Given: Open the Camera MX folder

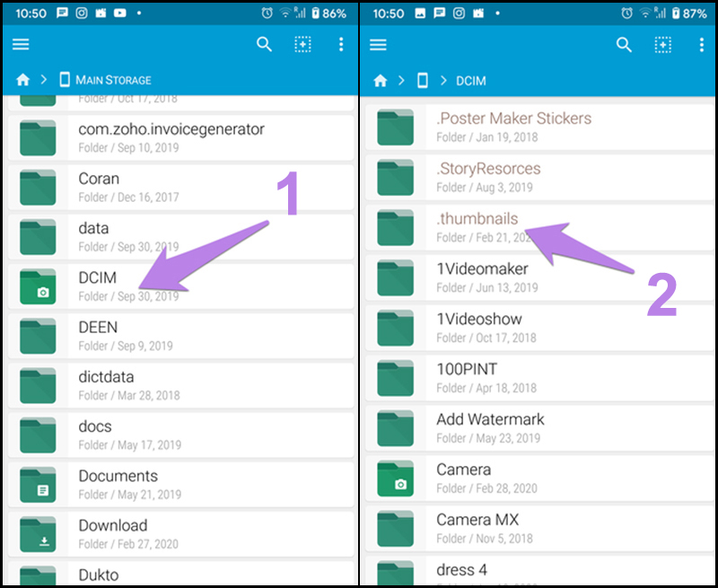Looking at the screenshot, I should point(539,528).
